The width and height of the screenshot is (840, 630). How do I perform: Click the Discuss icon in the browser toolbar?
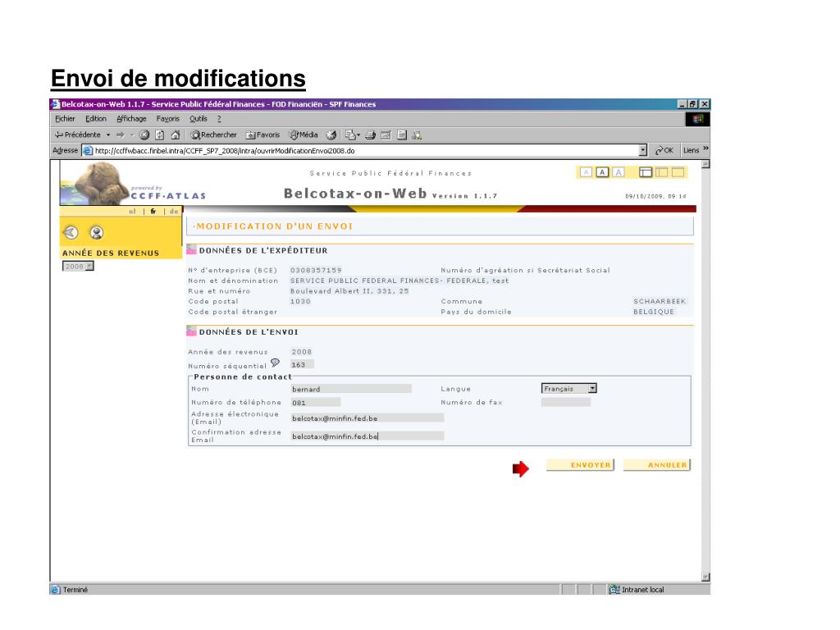pyautogui.click(x=402, y=135)
